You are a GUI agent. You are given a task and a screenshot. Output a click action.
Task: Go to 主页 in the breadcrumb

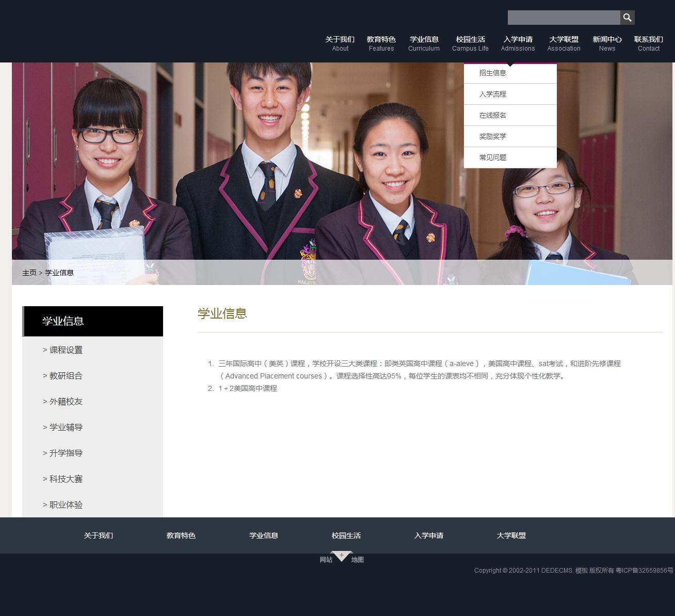pos(29,273)
